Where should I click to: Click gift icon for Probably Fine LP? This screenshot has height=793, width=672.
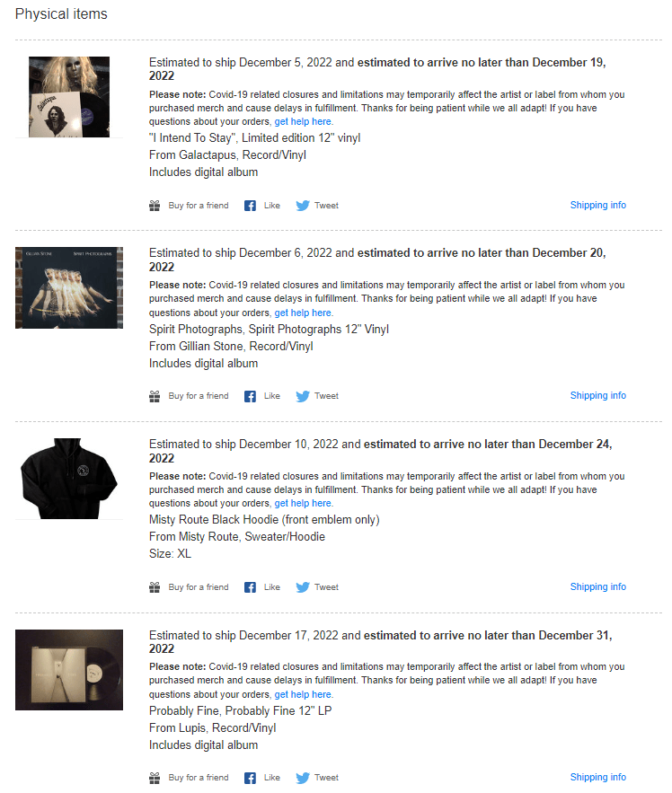pyautogui.click(x=155, y=778)
